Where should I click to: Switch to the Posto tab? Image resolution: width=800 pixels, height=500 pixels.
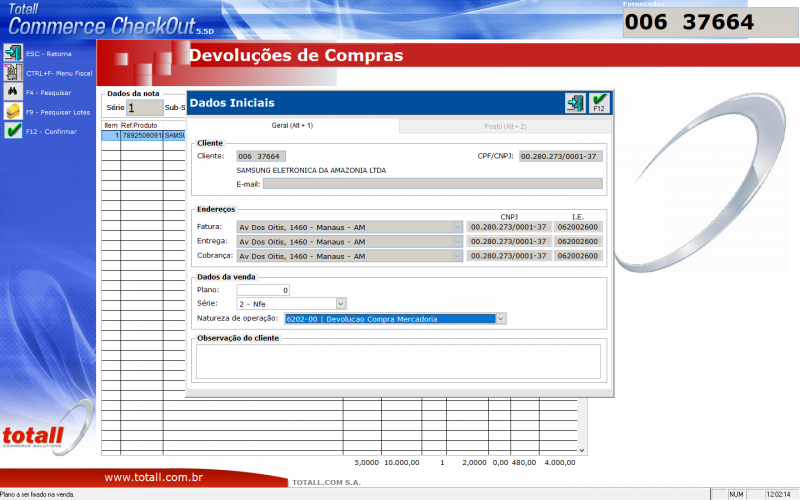[504, 126]
